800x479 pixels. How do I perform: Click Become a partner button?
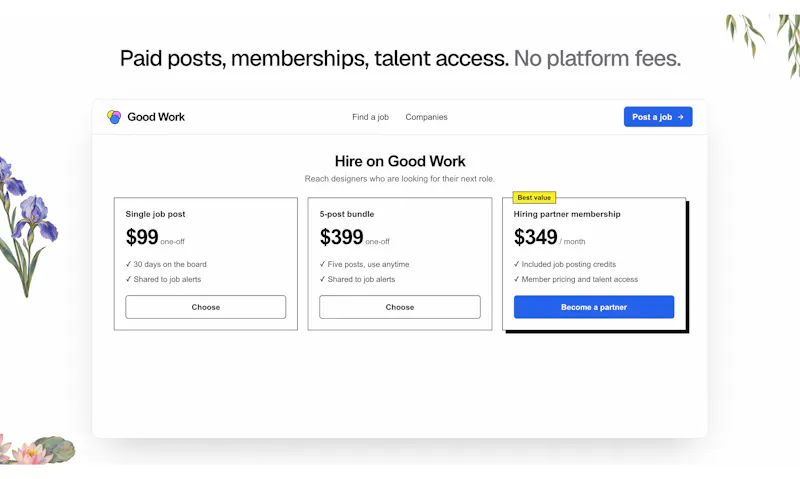(x=594, y=307)
